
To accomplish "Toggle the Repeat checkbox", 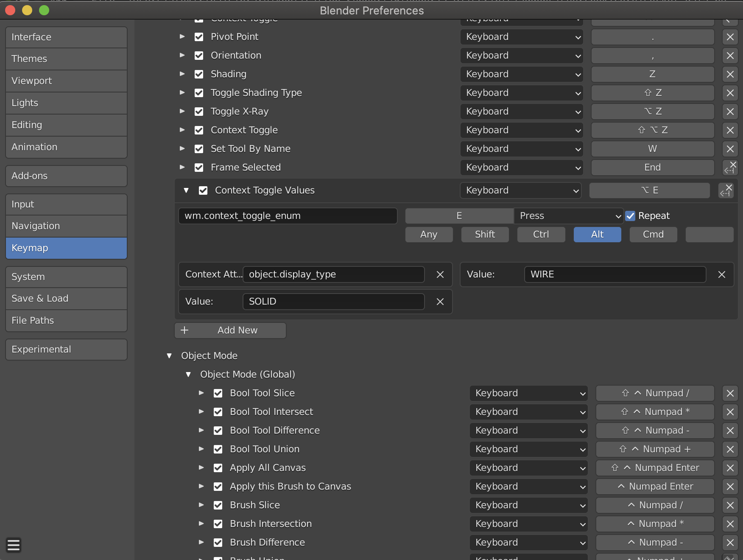I will click(631, 216).
